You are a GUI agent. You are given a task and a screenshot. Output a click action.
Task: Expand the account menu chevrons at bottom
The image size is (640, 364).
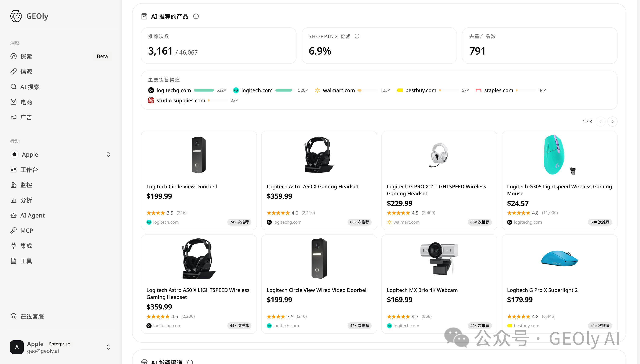click(x=108, y=347)
